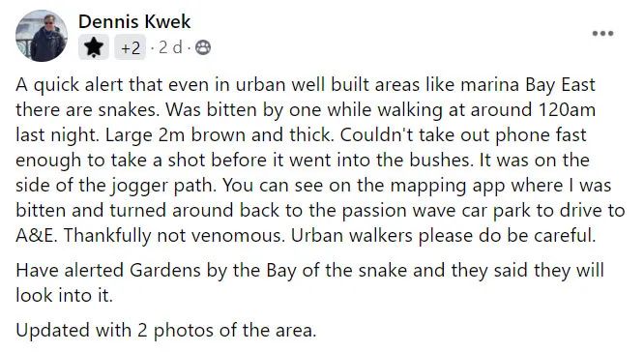
Task: Click the 'jogger path' words in the post
Action: pos(163,186)
